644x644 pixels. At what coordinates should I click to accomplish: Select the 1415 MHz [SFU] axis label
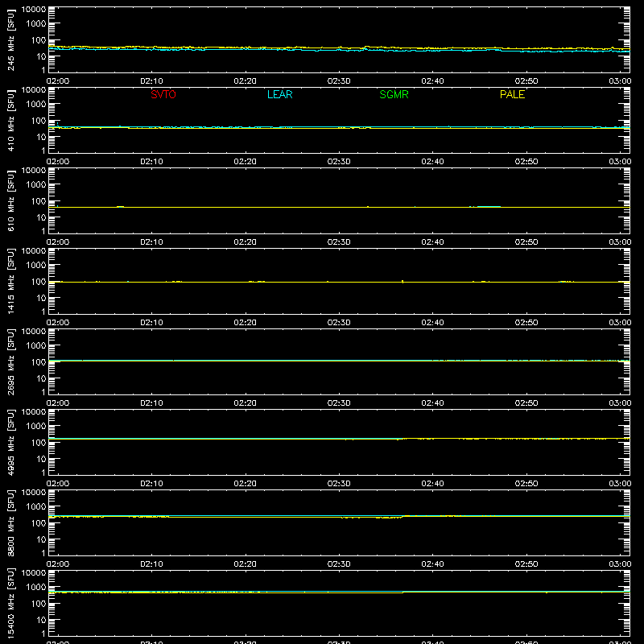(x=10, y=281)
